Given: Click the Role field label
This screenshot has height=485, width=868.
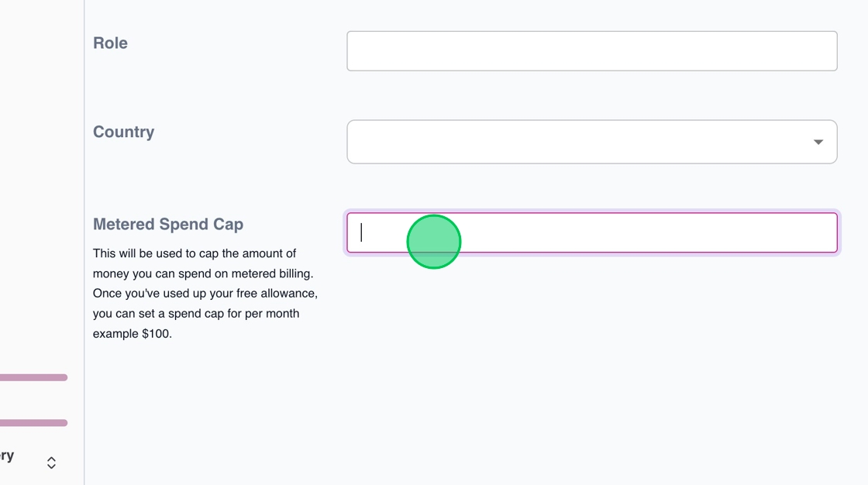Looking at the screenshot, I should coord(110,43).
